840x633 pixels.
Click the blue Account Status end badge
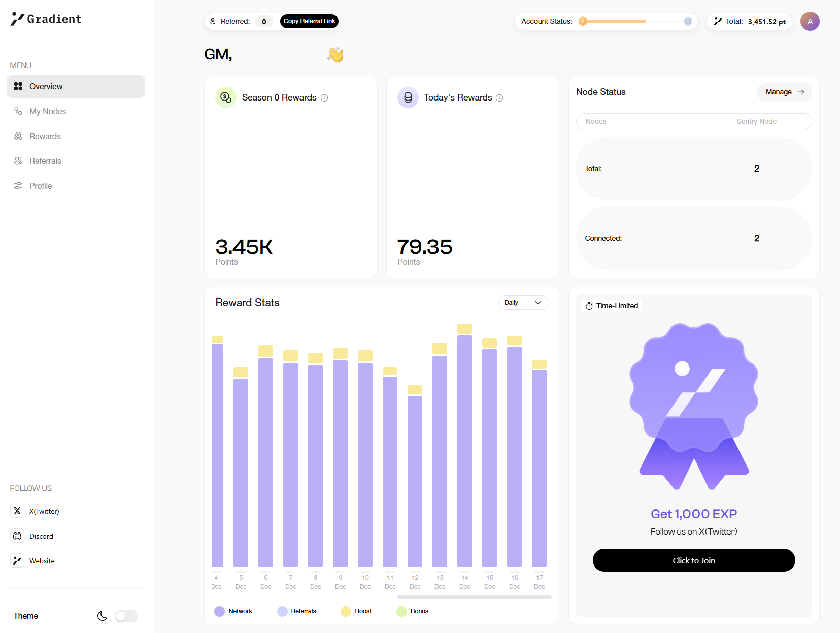pyautogui.click(x=688, y=21)
